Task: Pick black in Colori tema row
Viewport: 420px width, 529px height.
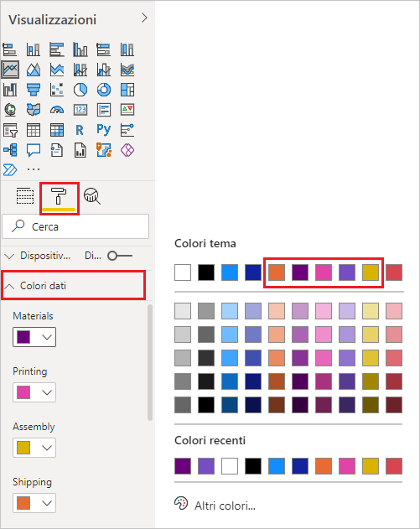Action: (206, 272)
